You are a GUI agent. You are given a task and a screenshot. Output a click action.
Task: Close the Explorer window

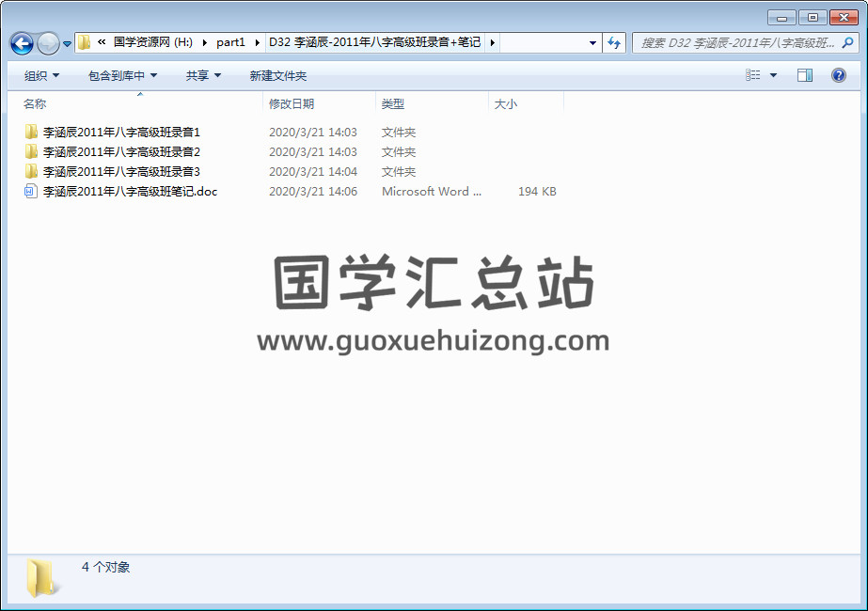pos(844,18)
